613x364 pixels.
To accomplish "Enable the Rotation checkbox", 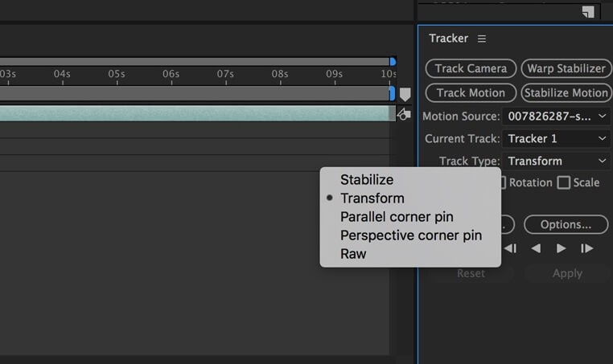I will (500, 182).
